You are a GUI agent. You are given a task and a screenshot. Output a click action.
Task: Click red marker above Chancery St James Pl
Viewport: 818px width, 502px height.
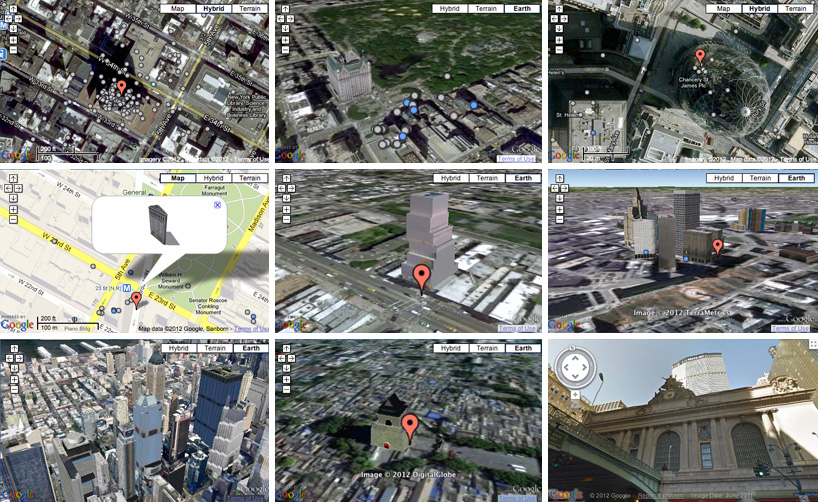[700, 57]
